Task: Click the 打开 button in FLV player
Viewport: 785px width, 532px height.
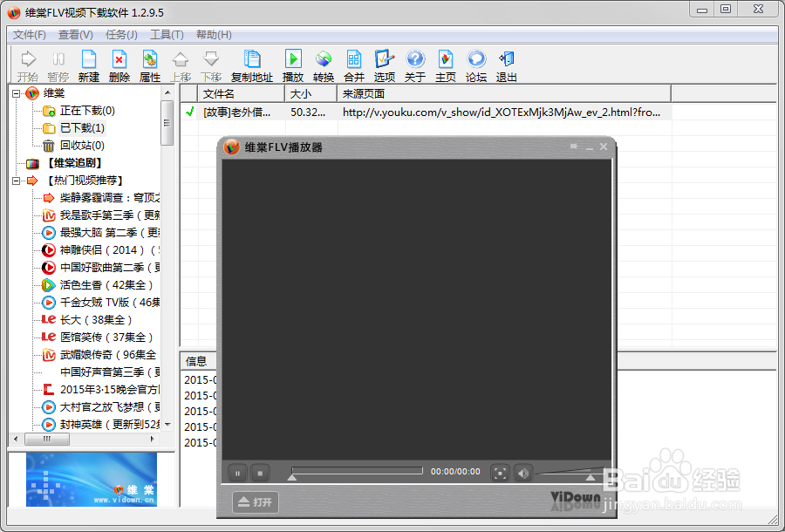Action: click(256, 502)
